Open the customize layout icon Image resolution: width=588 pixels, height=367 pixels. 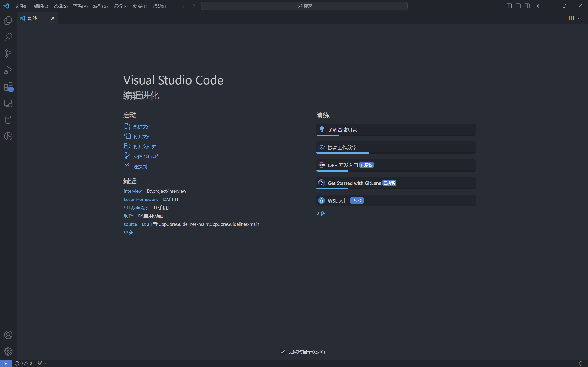536,6
